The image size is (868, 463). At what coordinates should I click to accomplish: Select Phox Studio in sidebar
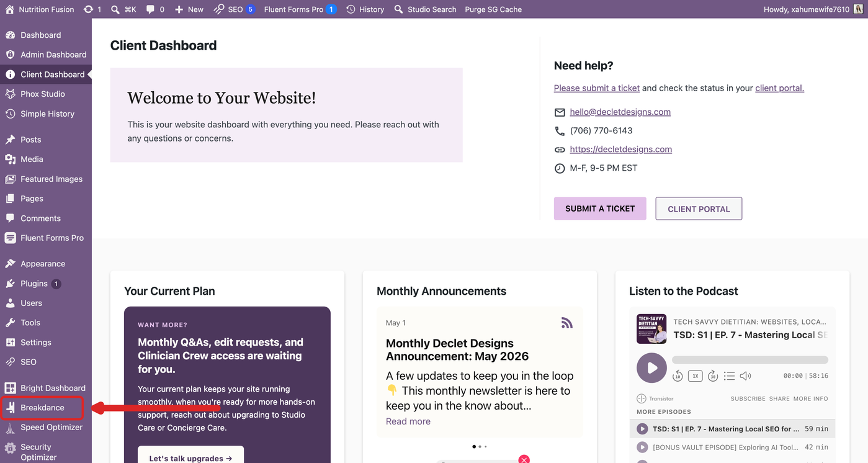(45, 94)
